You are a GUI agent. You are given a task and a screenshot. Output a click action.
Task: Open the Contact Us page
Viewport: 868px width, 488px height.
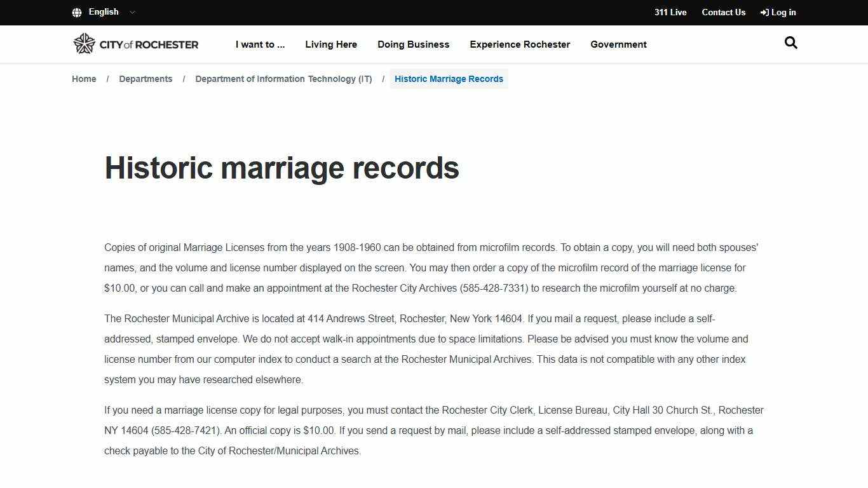point(723,12)
